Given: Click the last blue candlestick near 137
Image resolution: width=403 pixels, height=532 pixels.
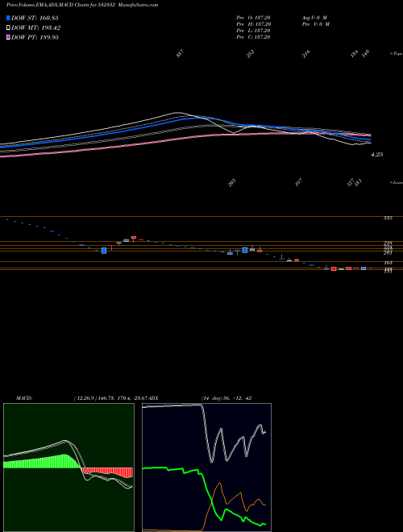Looking at the screenshot, I should pos(364,268).
